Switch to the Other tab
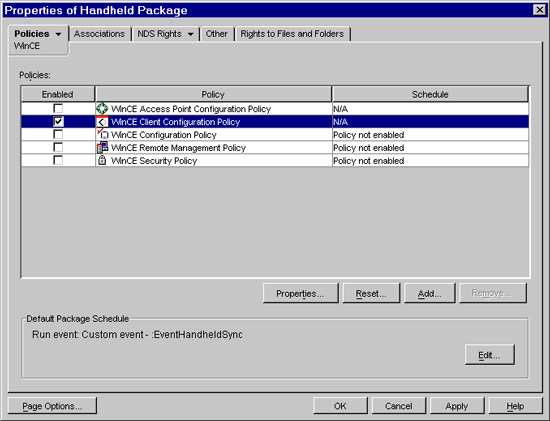550x421 pixels. tap(216, 34)
